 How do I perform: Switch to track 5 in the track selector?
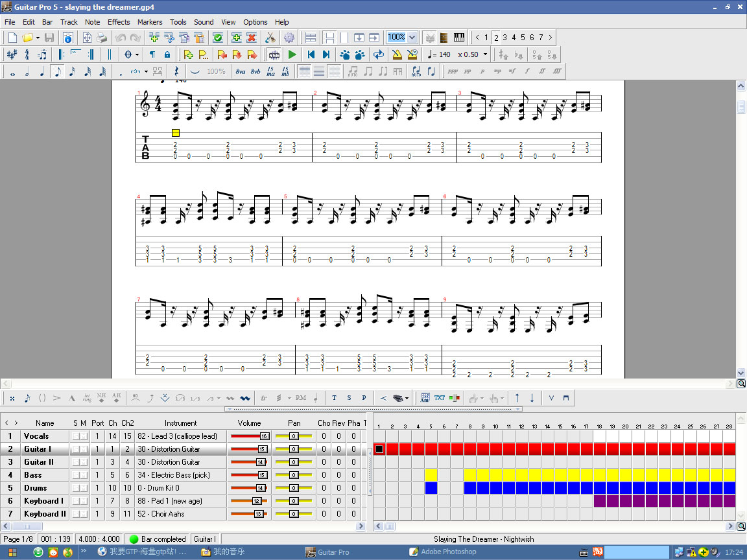point(523,38)
